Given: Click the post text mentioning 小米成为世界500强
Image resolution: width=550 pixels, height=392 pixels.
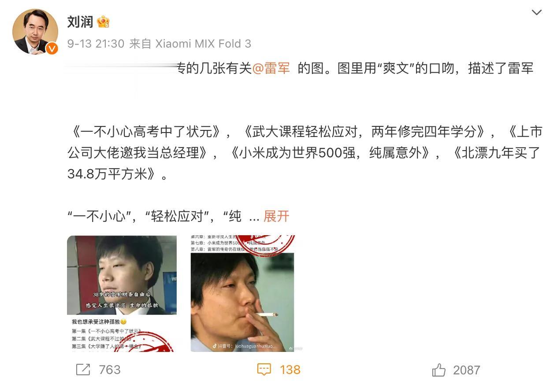Looking at the screenshot, I should tap(330, 153).
